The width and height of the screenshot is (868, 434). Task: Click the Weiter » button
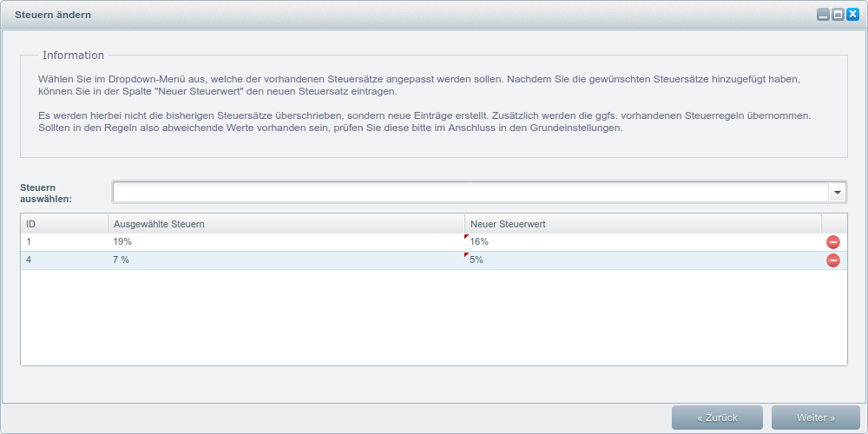[815, 418]
